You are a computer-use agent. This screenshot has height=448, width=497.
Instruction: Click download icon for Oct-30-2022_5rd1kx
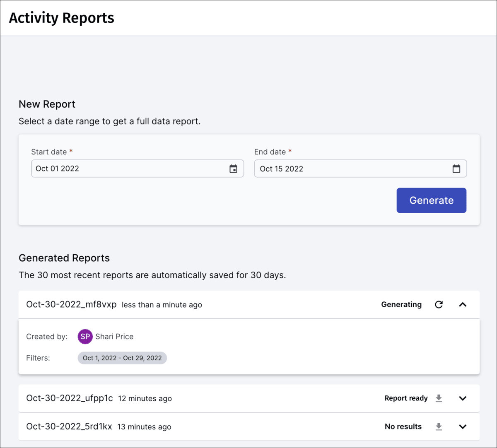(x=439, y=426)
